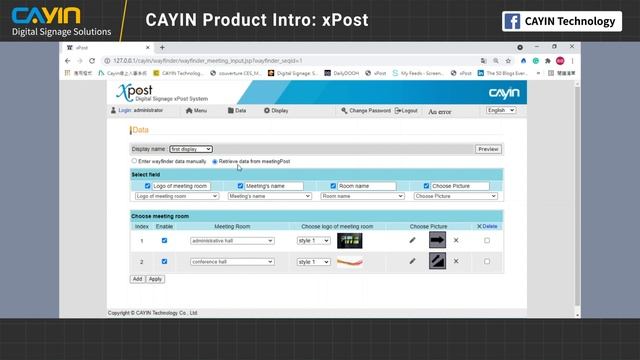Open a new browser tab
The width and height of the screenshot is (640, 360).
pos(162,48)
